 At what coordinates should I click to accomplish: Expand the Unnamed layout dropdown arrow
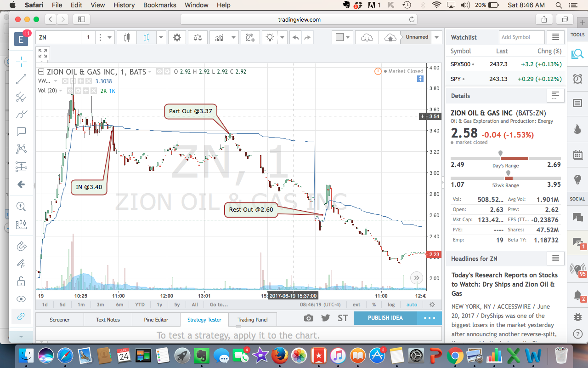point(437,37)
